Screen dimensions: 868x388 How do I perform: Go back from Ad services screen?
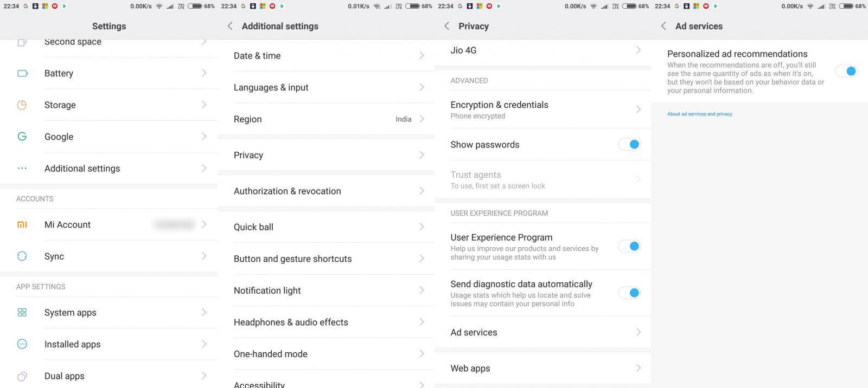[663, 26]
